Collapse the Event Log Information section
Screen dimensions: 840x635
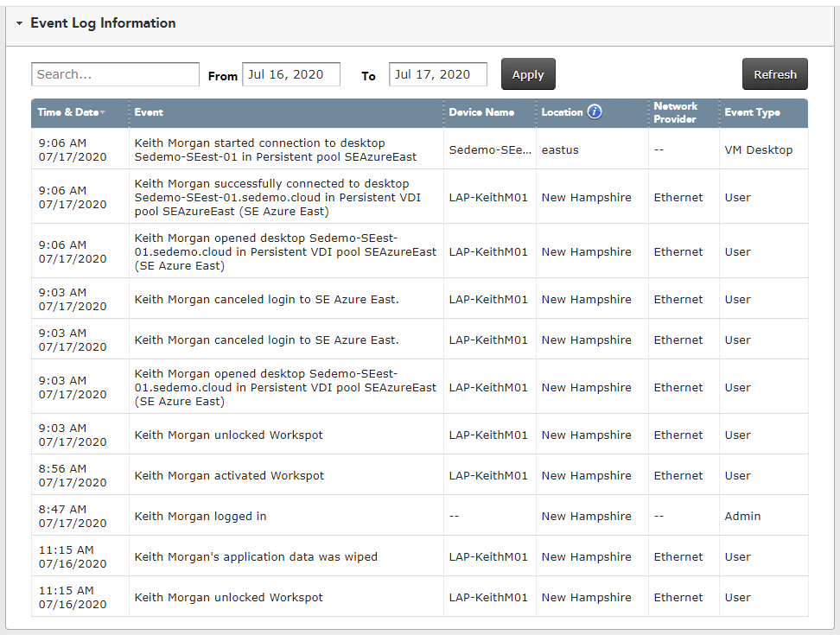[19, 23]
